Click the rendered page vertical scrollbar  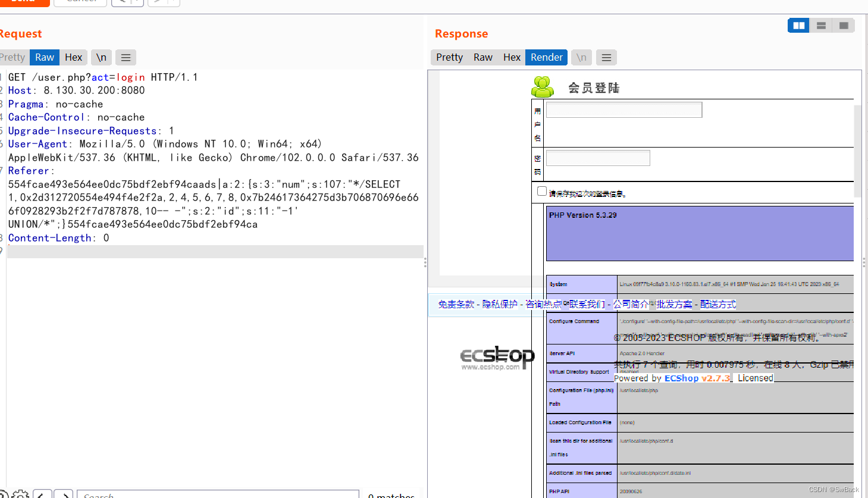tap(857, 151)
